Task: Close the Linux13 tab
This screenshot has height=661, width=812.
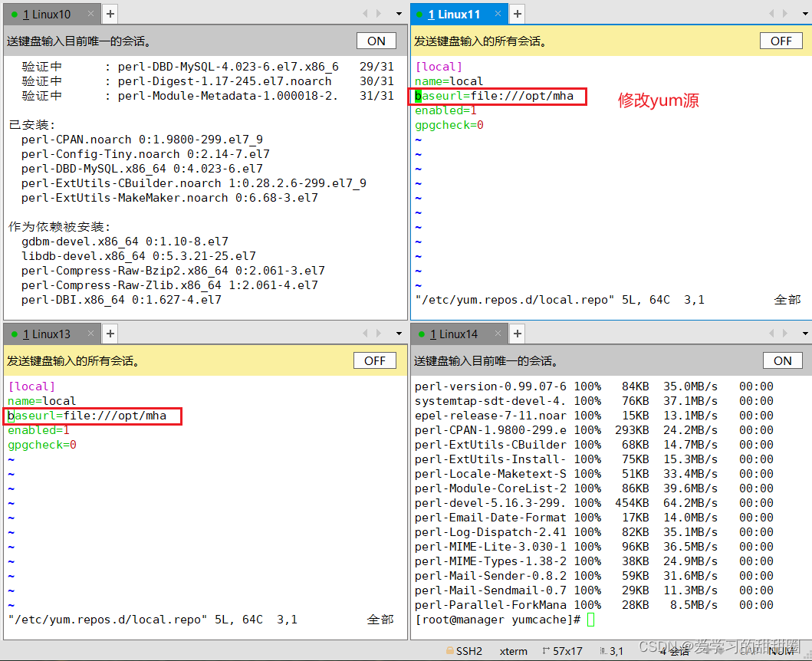Action: point(90,334)
